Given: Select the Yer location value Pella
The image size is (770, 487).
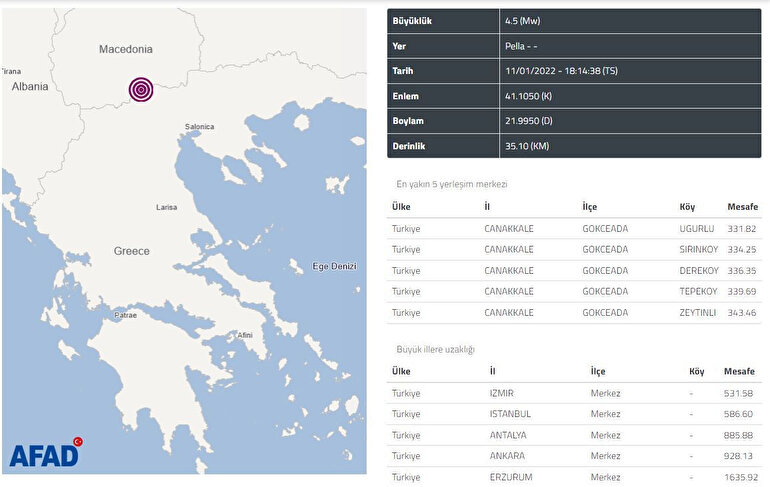Looking at the screenshot, I should (521, 46).
